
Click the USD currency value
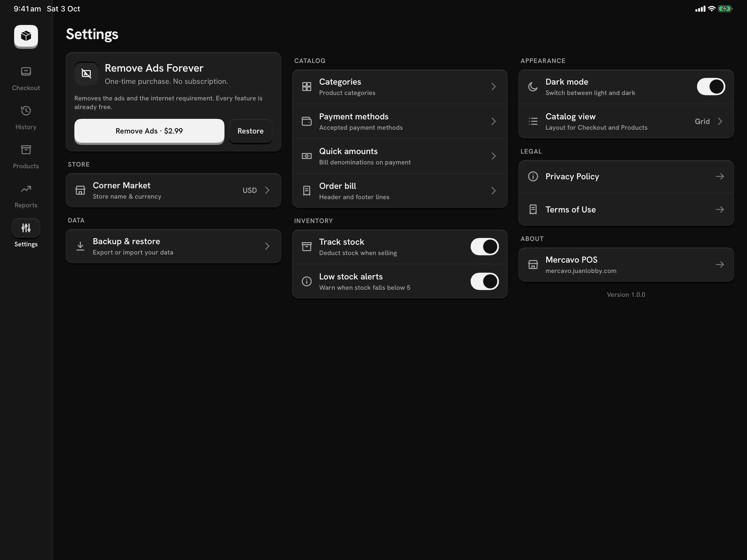249,190
